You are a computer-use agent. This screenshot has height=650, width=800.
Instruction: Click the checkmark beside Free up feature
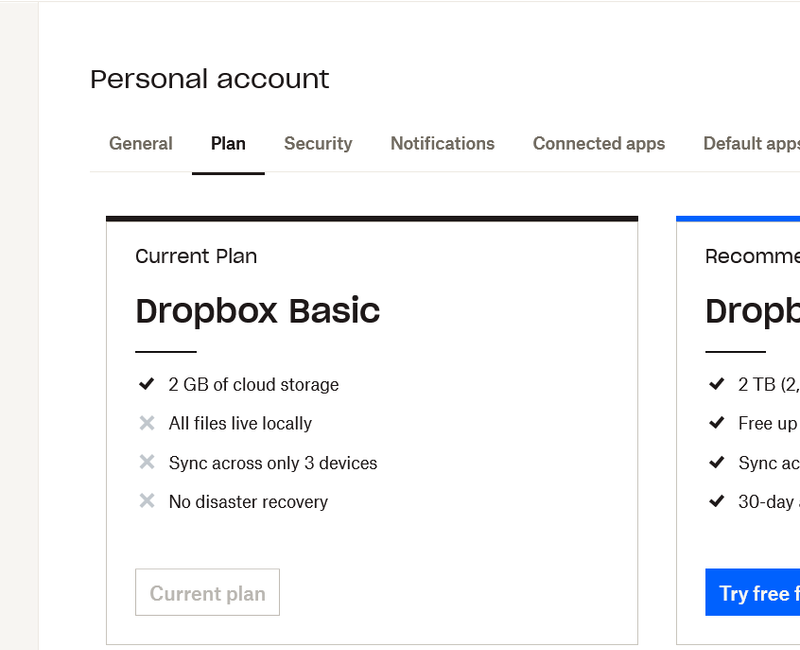point(716,423)
